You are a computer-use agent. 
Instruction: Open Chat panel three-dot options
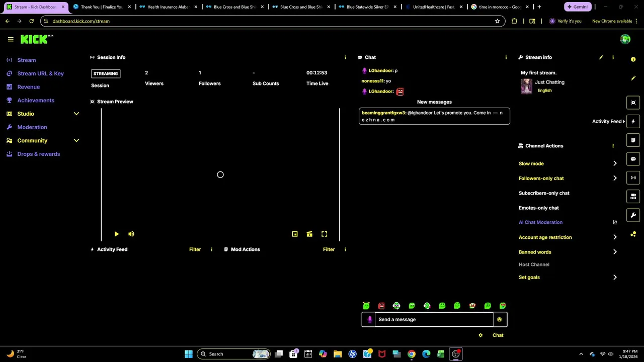(506, 57)
